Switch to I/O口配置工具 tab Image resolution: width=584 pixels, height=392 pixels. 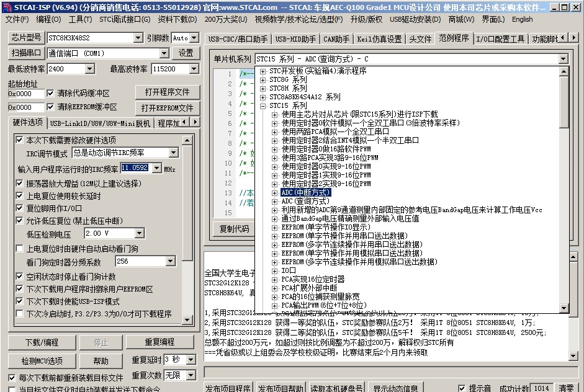[500, 39]
